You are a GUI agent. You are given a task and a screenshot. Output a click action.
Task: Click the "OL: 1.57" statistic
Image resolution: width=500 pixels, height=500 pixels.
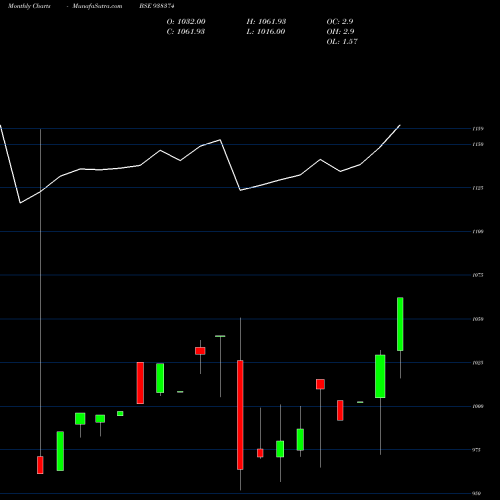[342, 42]
